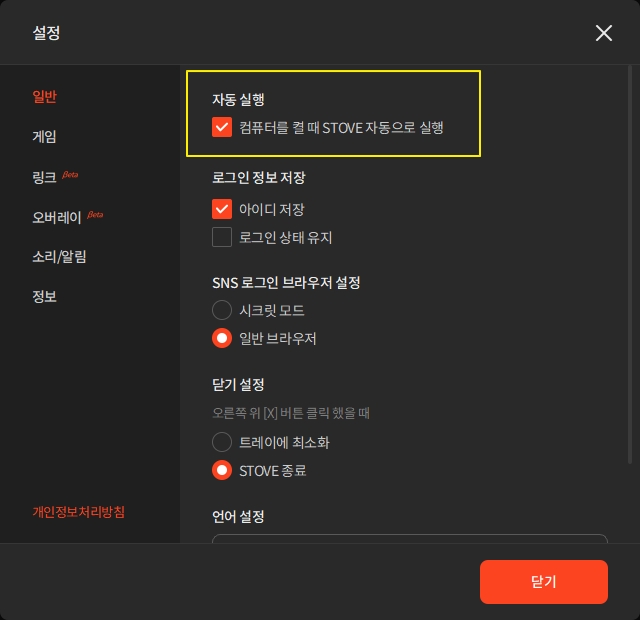Screen dimensions: 640x620
Task: Click the 오른쪽 위 [X] 버튼 클릭 했을 때 text
Action: [291, 413]
